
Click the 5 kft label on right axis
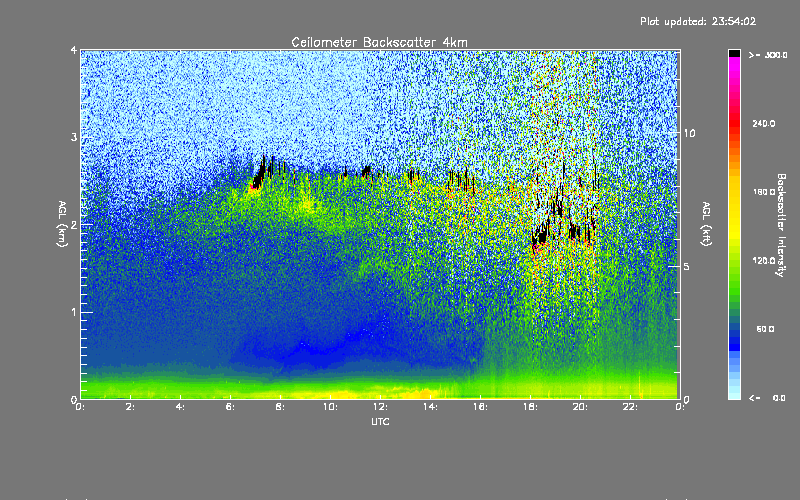point(687,267)
